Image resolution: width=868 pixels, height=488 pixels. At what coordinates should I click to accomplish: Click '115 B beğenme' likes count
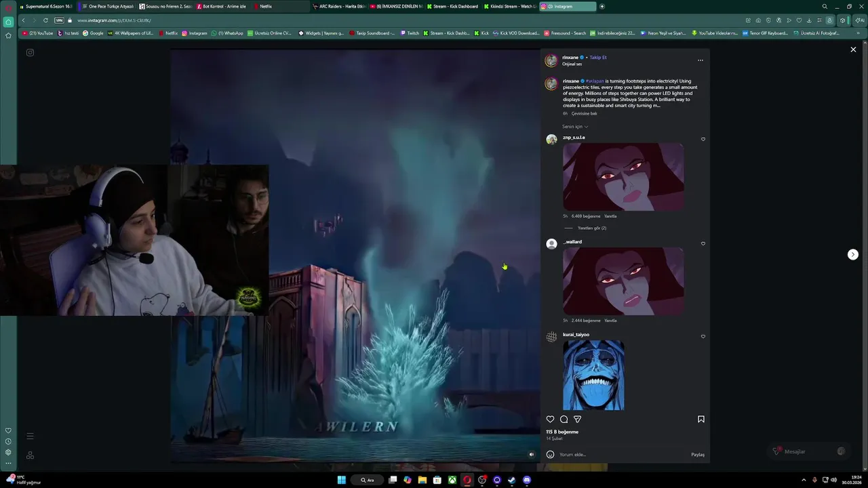(562, 432)
